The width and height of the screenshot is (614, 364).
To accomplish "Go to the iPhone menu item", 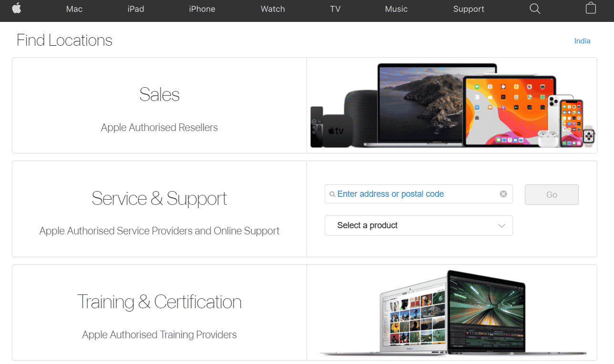I will [202, 9].
